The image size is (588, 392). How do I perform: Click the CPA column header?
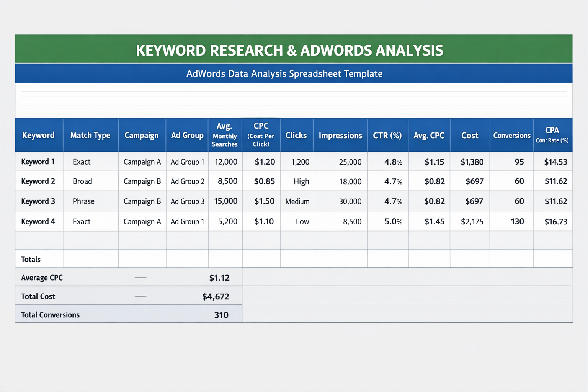tap(552, 135)
